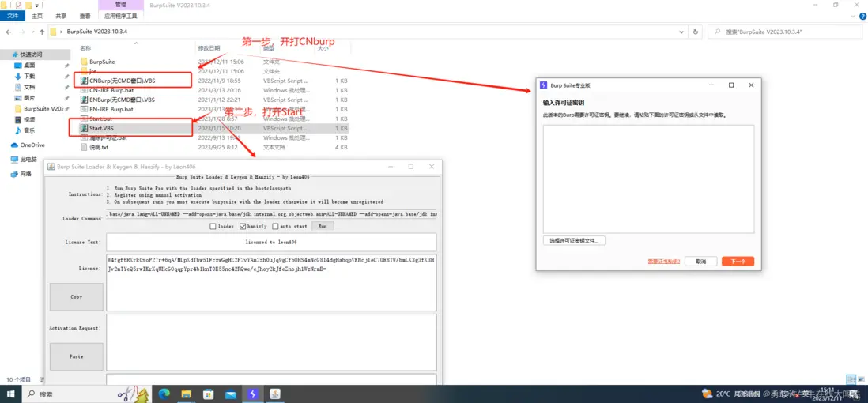The width and height of the screenshot is (868, 403).
Task: Open quick access toolbar dropdown arrow
Action: pos(37,5)
